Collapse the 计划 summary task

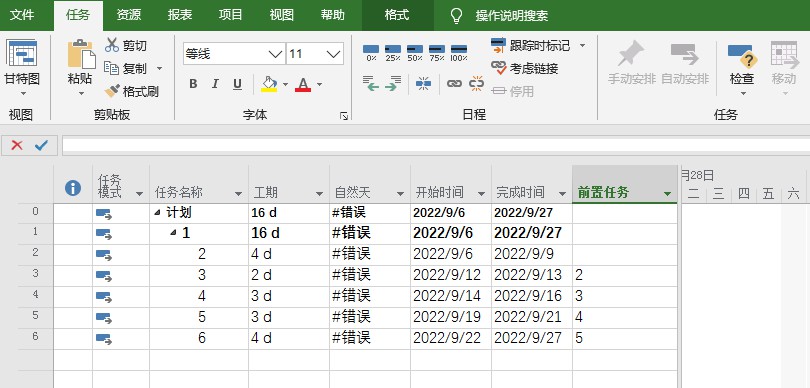158,212
